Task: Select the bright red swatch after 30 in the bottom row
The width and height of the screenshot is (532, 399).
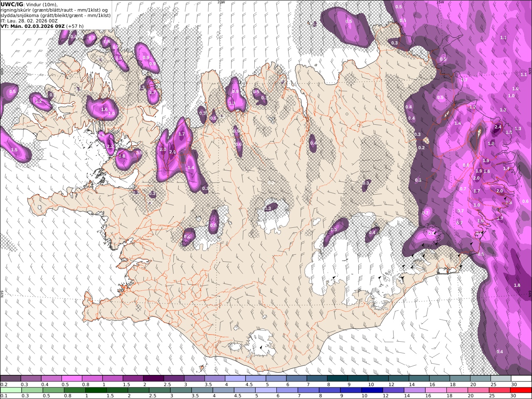Action: 521,390
